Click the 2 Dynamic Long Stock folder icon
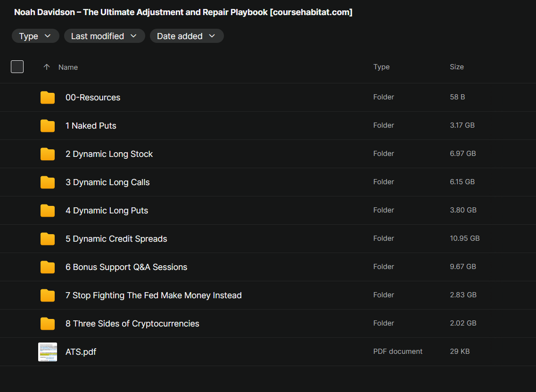 click(x=47, y=154)
